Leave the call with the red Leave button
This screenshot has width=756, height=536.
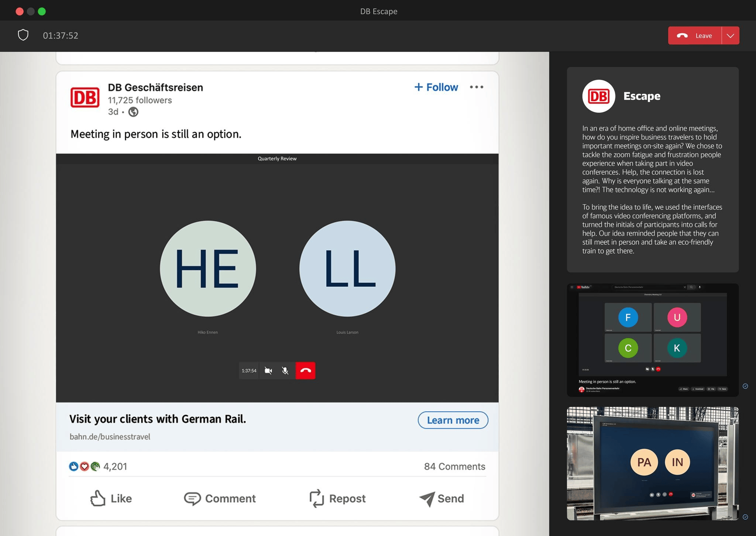pyautogui.click(x=694, y=35)
